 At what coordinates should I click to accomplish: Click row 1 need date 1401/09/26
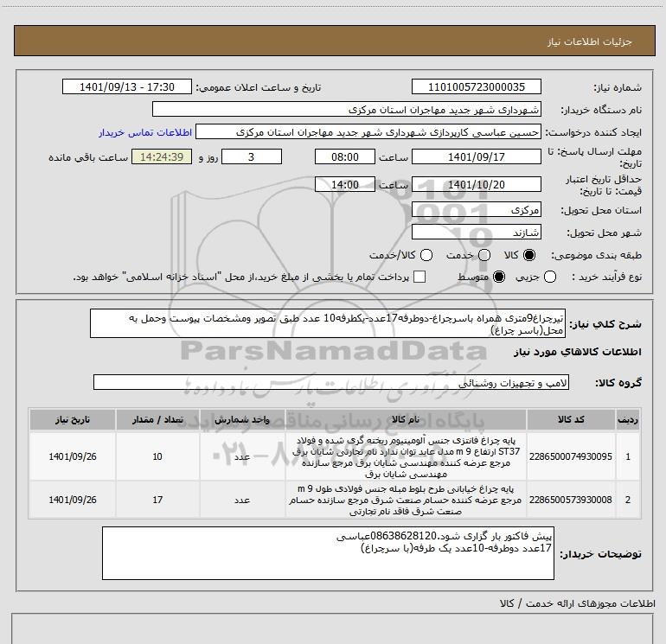pyautogui.click(x=73, y=456)
